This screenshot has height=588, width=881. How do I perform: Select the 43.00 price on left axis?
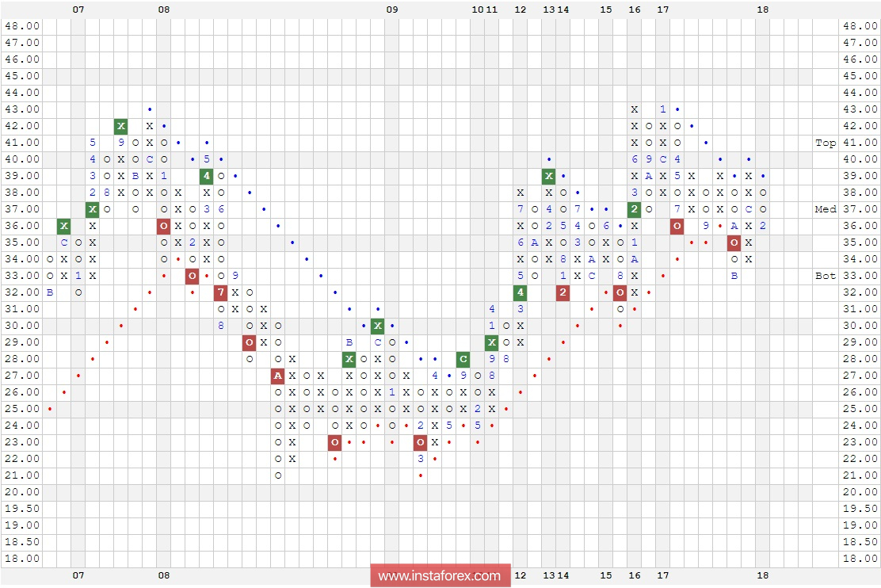[x=22, y=109]
